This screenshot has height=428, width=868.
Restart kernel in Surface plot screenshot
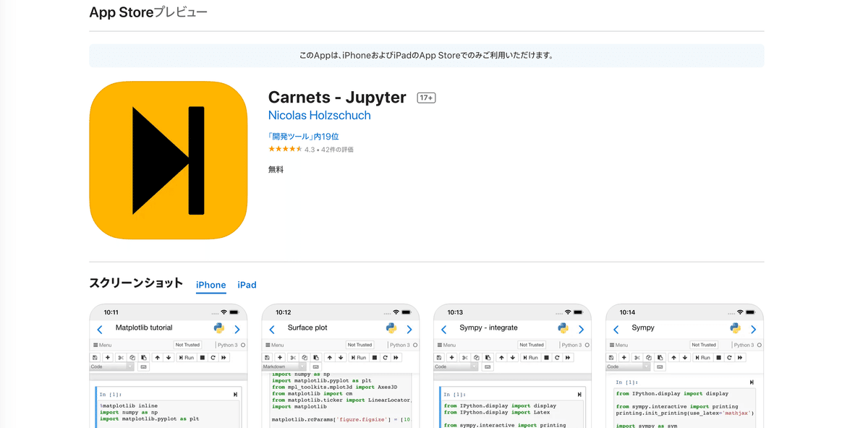point(385,358)
